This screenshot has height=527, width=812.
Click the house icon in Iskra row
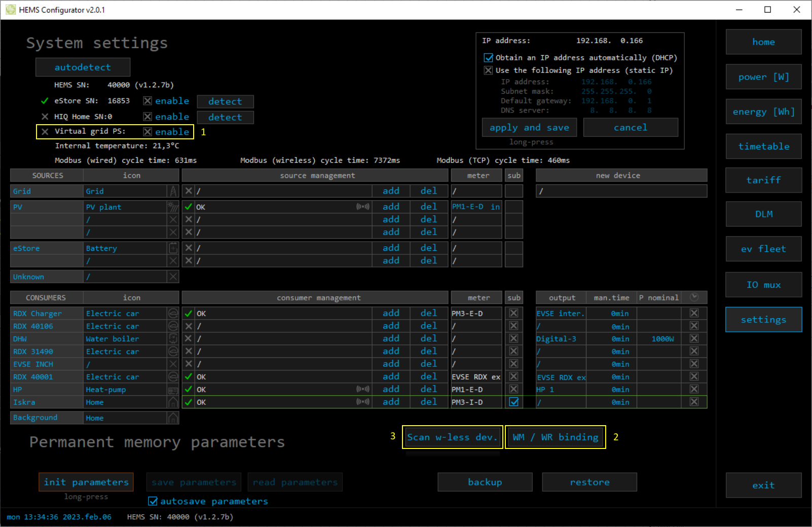(x=173, y=402)
